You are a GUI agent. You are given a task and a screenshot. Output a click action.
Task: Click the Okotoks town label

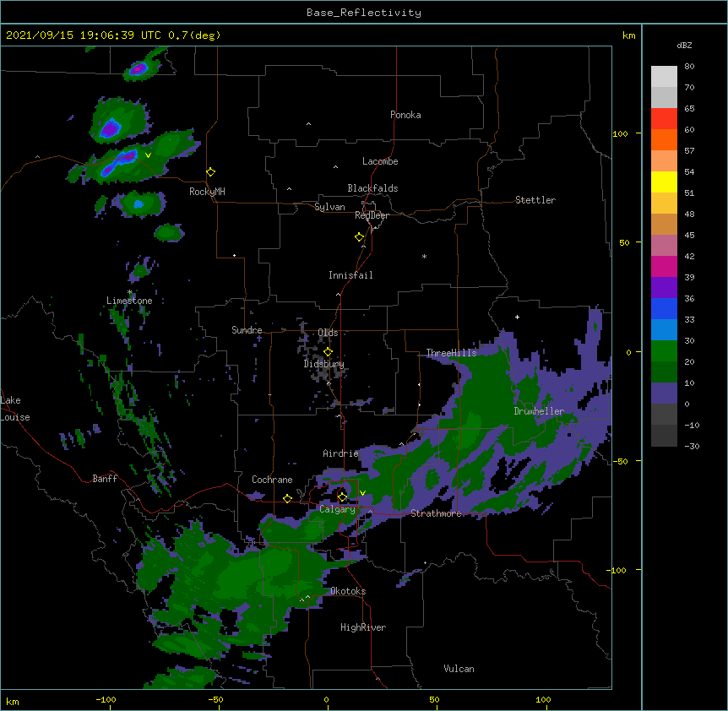[x=348, y=591]
